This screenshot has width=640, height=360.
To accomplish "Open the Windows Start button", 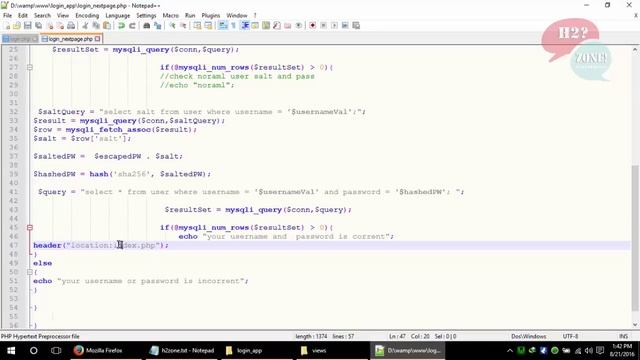I will (x=11, y=351).
